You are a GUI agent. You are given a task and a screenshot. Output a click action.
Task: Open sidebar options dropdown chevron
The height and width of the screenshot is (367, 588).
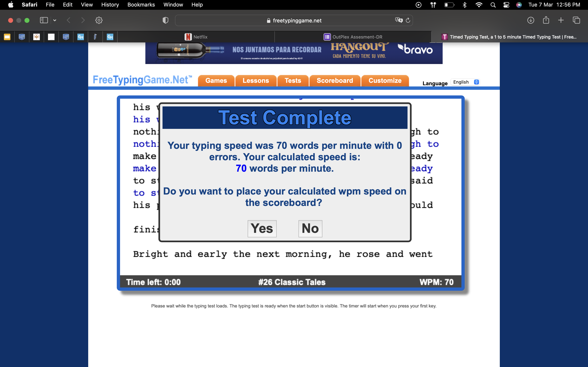click(55, 20)
